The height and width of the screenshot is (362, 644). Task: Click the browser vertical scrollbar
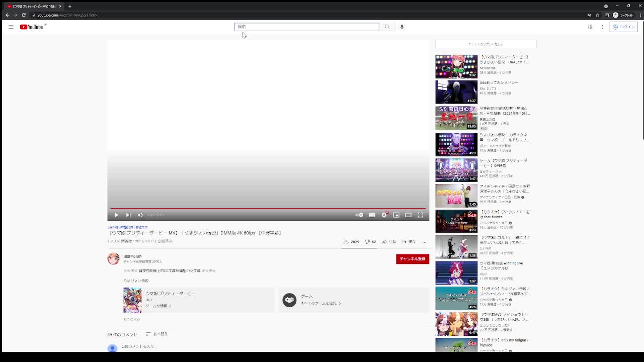642,80
